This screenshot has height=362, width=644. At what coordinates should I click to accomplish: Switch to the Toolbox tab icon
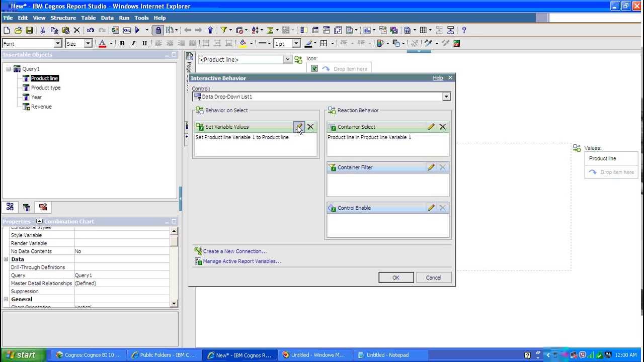coord(43,207)
